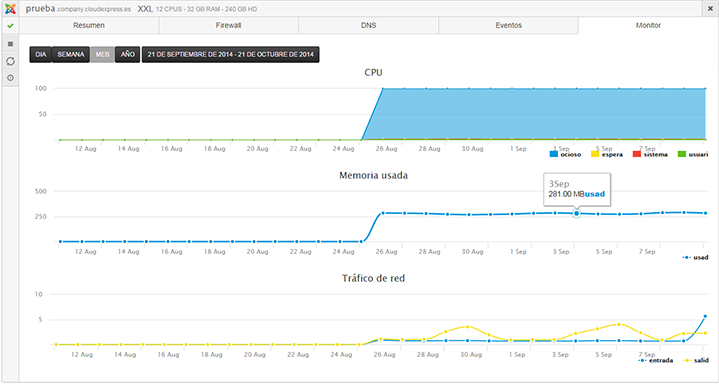
Task: Click the highlighted 3 Sep memory data point
Action: tap(576, 213)
